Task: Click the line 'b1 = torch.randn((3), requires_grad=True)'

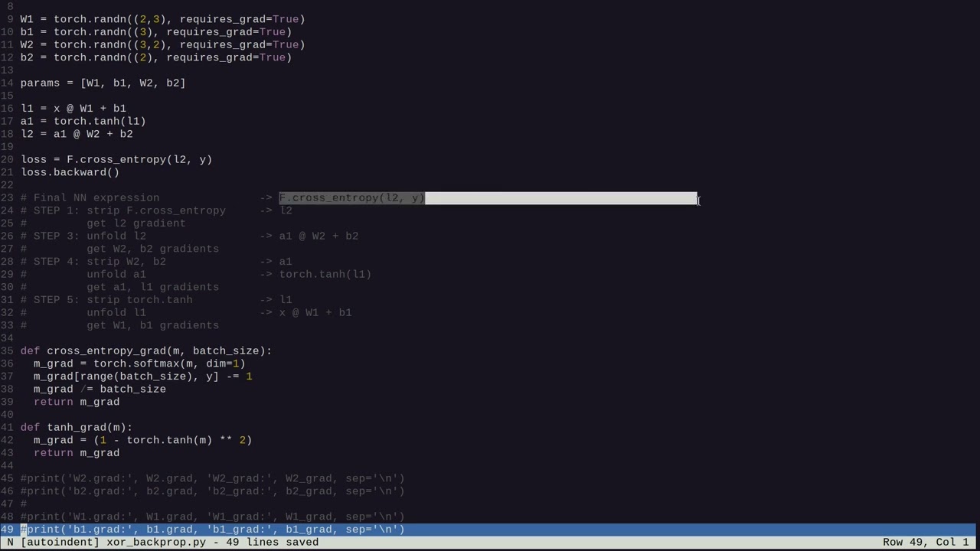Action: (x=156, y=32)
